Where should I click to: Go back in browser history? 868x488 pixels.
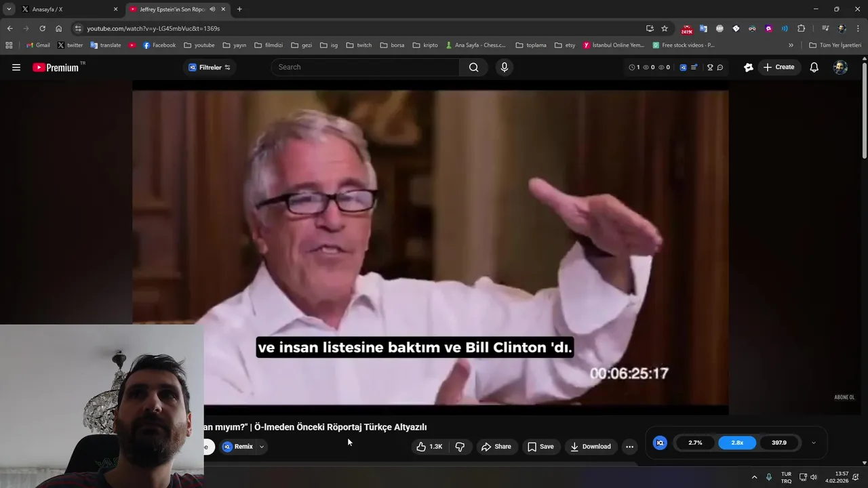tap(9, 28)
